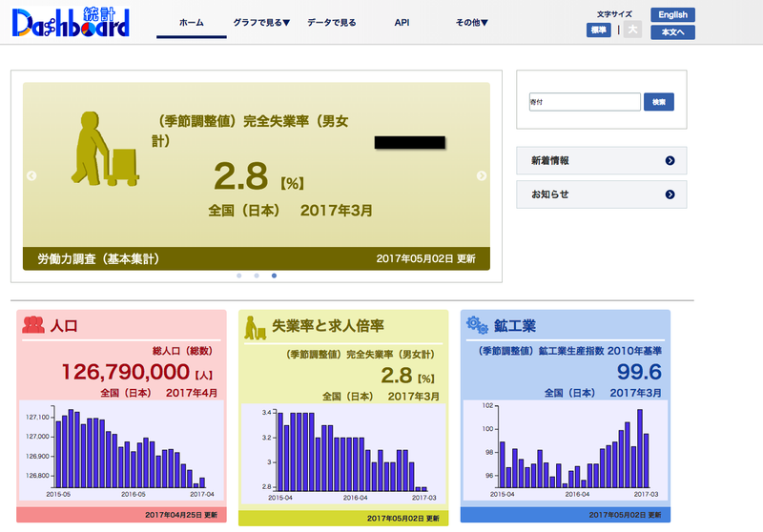
Task: Open the 鉱工業 card heading
Action: coord(515,325)
